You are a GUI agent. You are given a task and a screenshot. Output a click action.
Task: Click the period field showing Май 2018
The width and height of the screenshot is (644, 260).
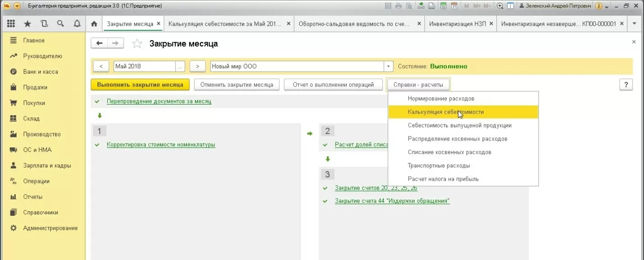pyautogui.click(x=144, y=66)
